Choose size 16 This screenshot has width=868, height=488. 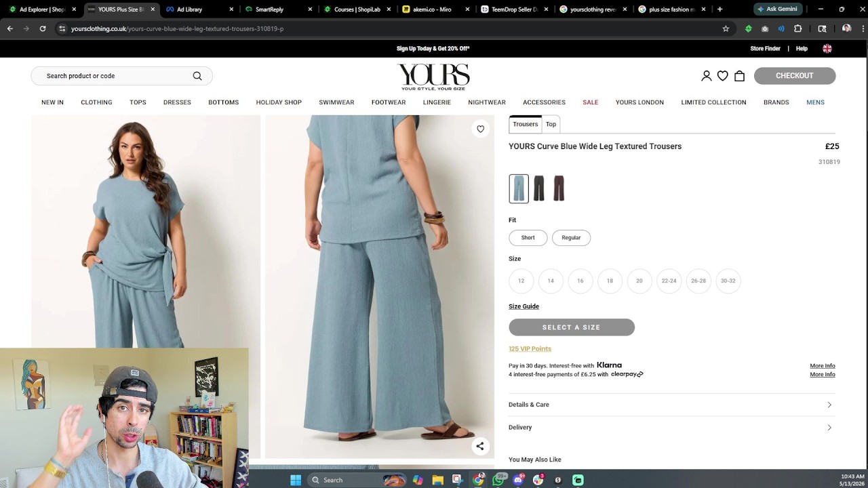point(580,281)
